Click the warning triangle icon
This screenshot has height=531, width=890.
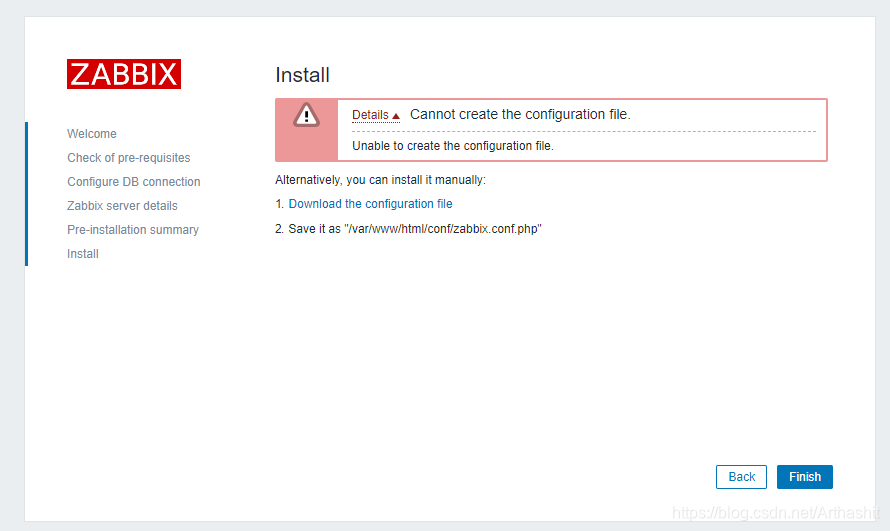tap(307, 115)
